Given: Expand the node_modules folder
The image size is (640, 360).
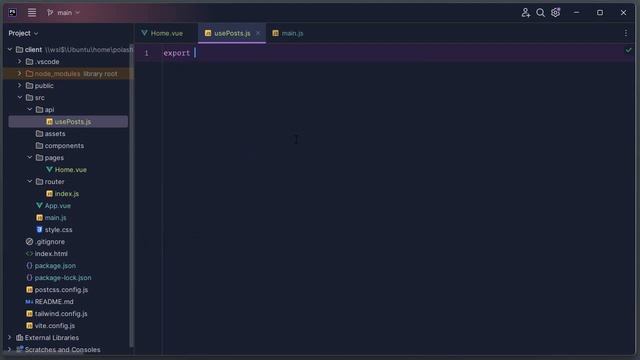Looking at the screenshot, I should click(x=19, y=73).
